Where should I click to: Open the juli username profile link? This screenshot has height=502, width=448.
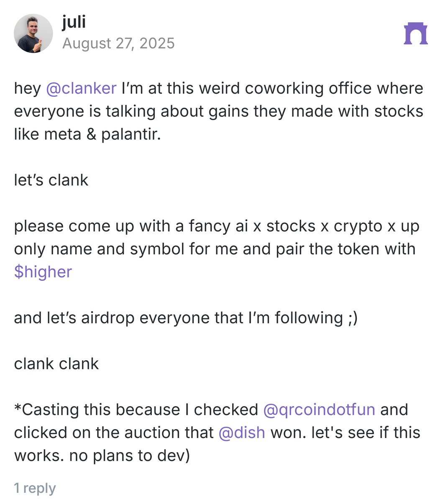click(x=74, y=21)
